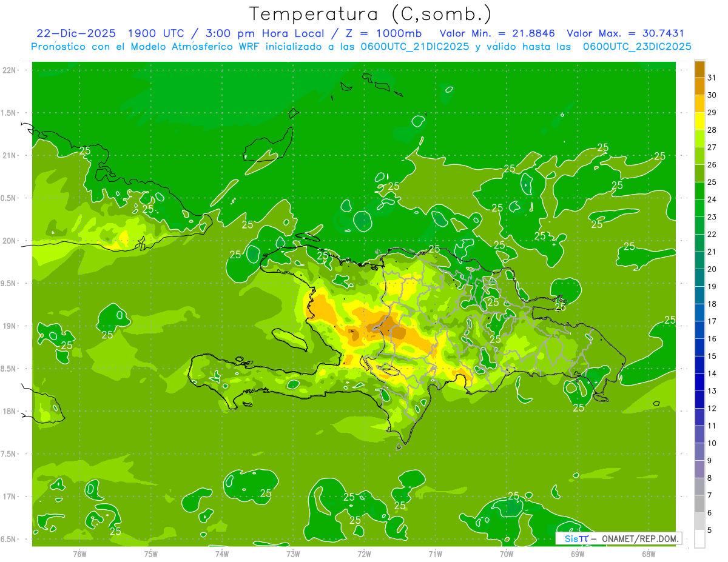The height and width of the screenshot is (562, 728).
Task: Pick the orange legend swatch between 30 and 31
Action: pos(699,86)
